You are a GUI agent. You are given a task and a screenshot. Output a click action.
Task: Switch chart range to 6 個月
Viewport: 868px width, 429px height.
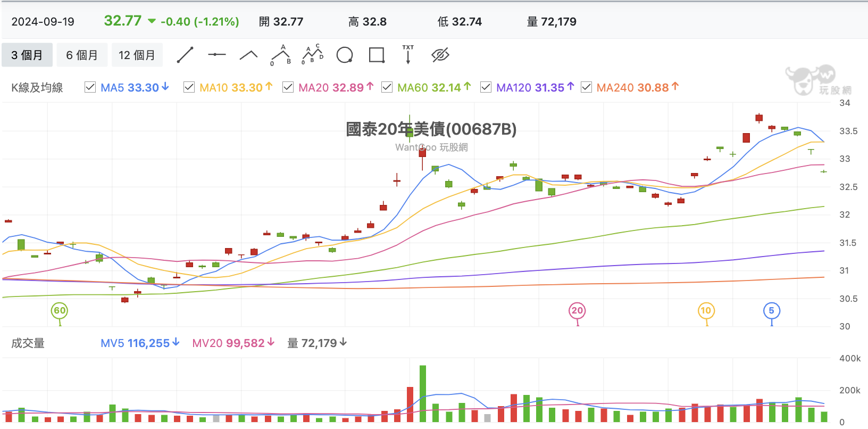coord(82,55)
